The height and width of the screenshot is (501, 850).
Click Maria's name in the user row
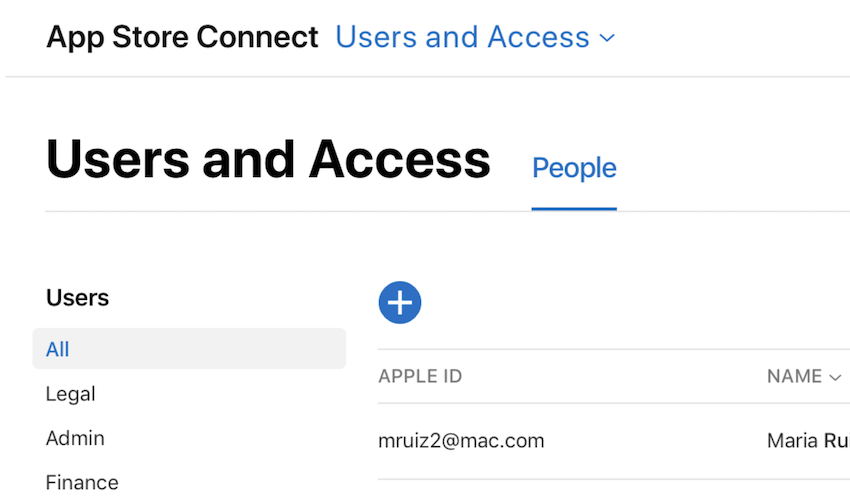(807, 440)
